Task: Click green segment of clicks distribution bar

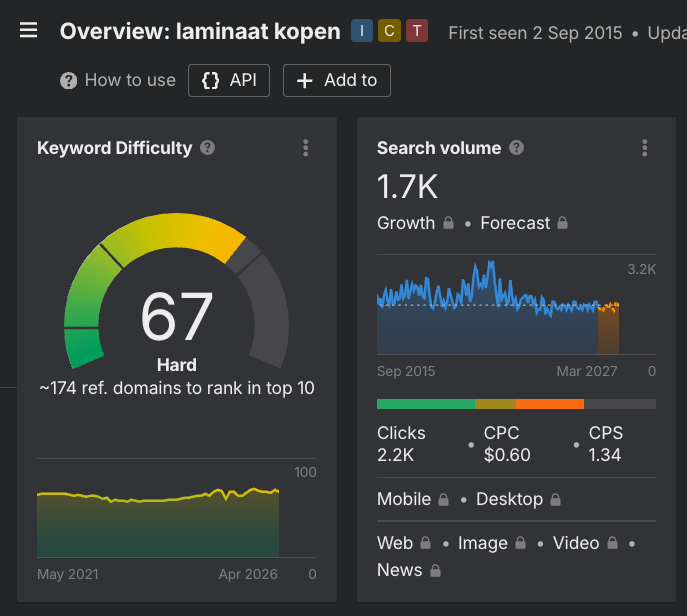Action: pyautogui.click(x=426, y=404)
